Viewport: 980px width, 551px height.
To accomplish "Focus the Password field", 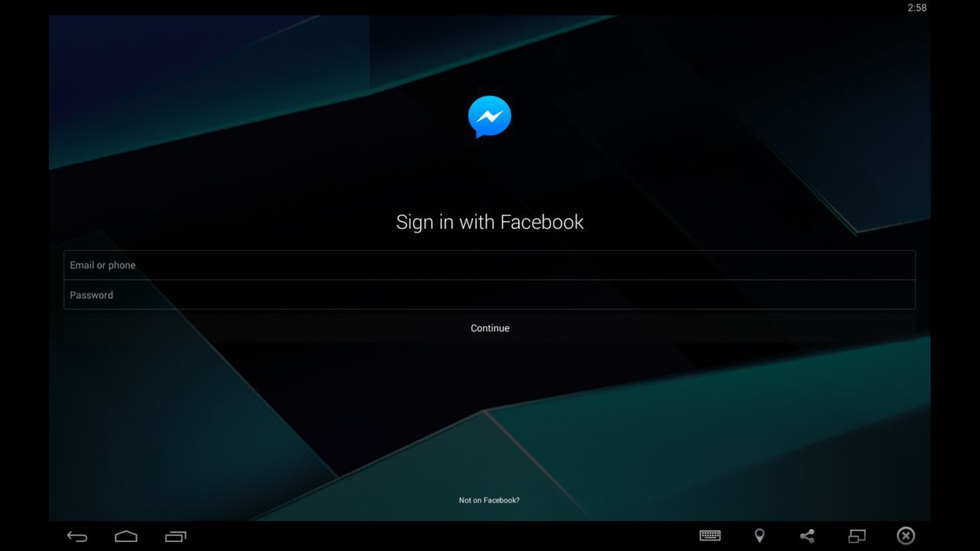I will tap(489, 295).
